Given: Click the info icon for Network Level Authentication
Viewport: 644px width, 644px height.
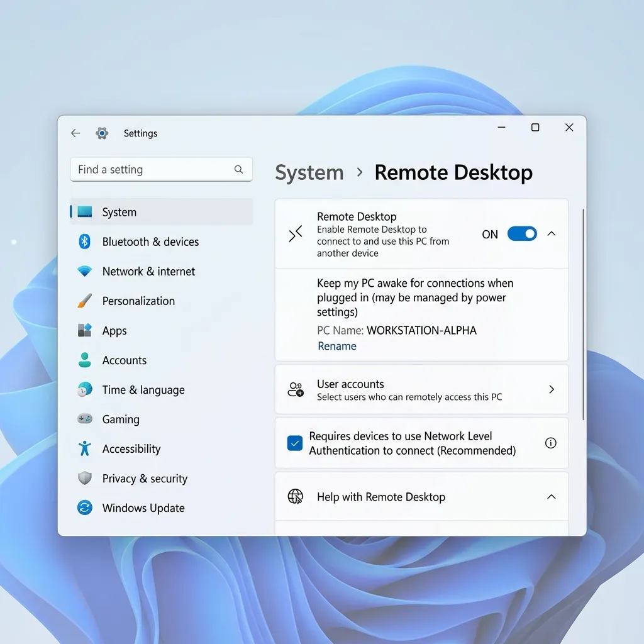Looking at the screenshot, I should 550,443.
